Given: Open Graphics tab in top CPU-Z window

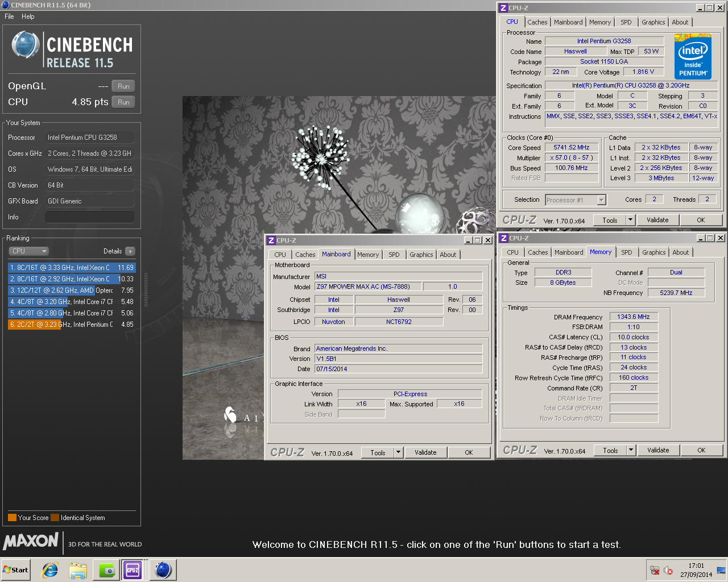Looking at the screenshot, I should pyautogui.click(x=653, y=22).
